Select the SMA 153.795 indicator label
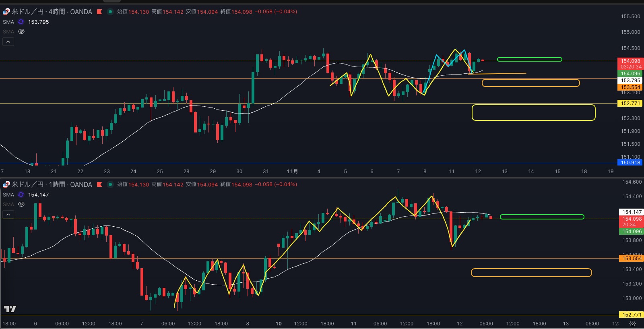Image resolution: width=644 pixels, height=329 pixels. (x=8, y=22)
